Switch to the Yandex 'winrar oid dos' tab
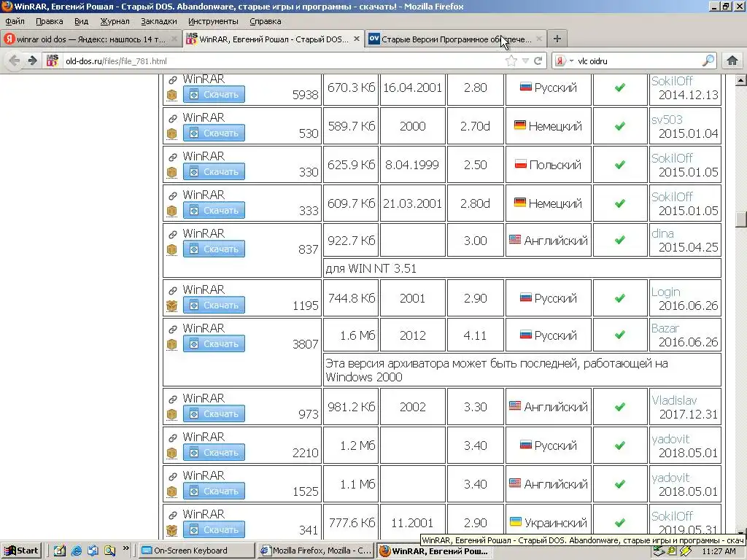This screenshot has width=747, height=560. (x=90, y=39)
